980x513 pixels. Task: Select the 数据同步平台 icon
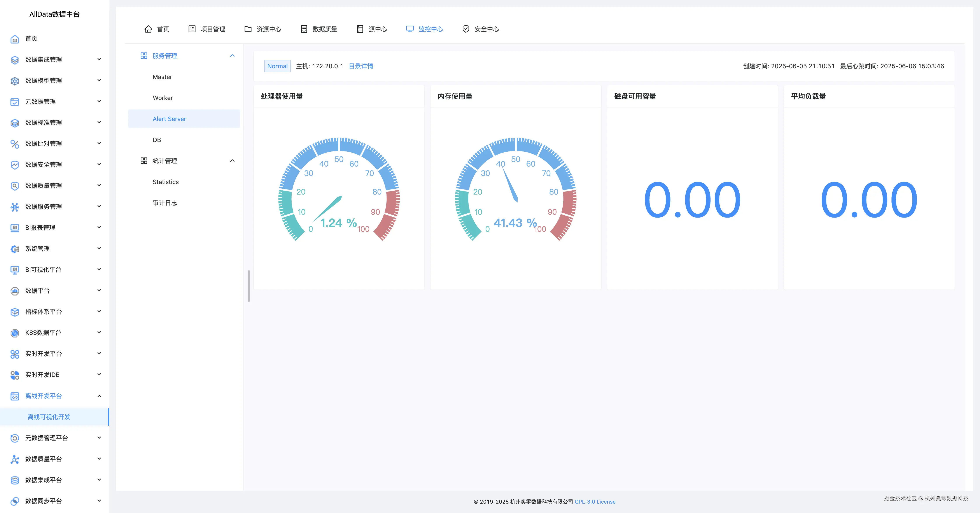(x=14, y=501)
